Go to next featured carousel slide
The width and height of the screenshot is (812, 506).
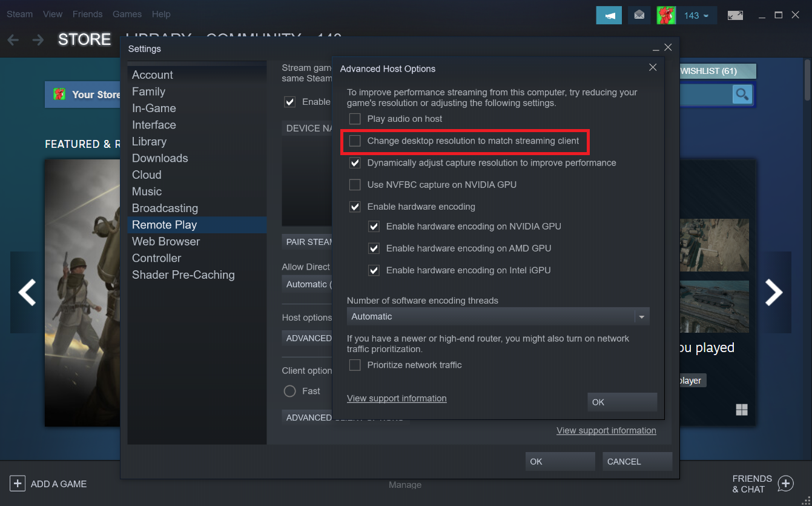pos(774,293)
